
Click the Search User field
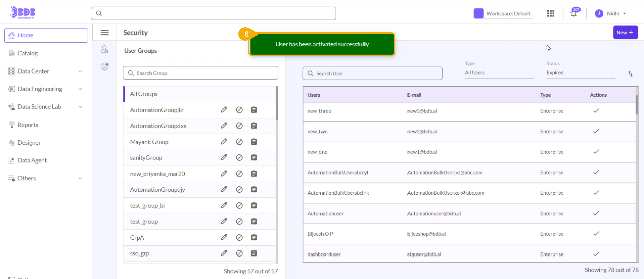coord(373,73)
